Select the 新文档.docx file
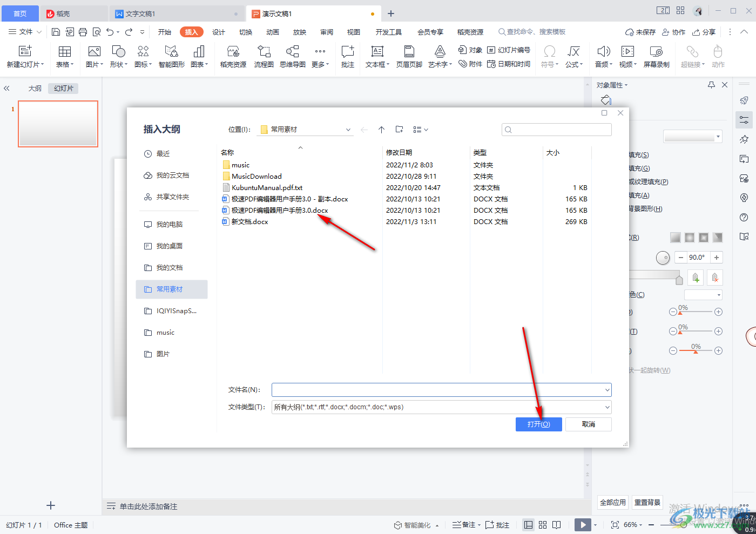 (x=245, y=222)
